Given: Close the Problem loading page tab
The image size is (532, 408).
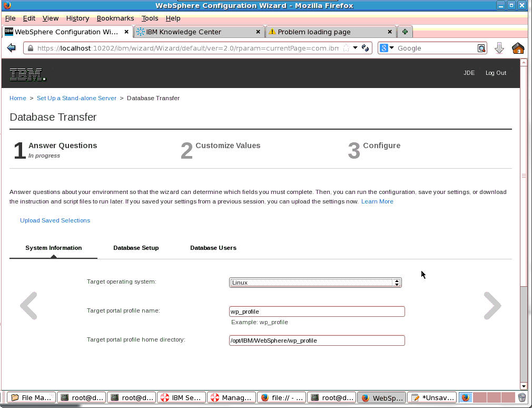Looking at the screenshot, I should (389, 32).
